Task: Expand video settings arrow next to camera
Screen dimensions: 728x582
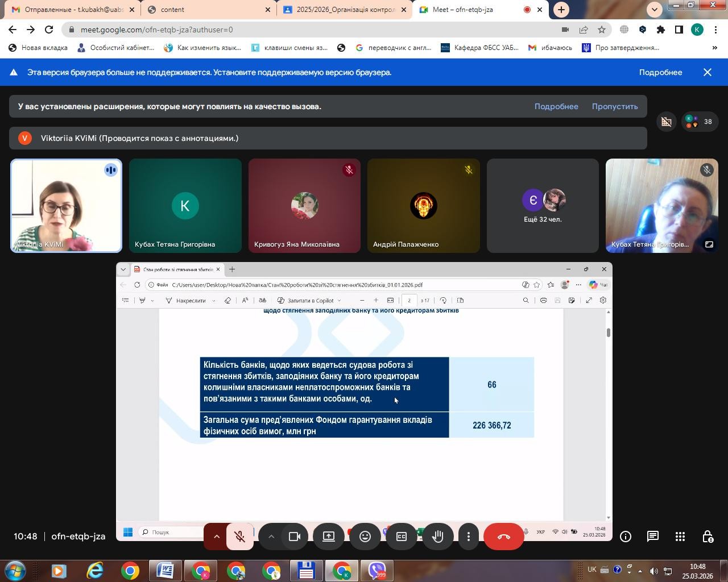Action: click(x=271, y=537)
